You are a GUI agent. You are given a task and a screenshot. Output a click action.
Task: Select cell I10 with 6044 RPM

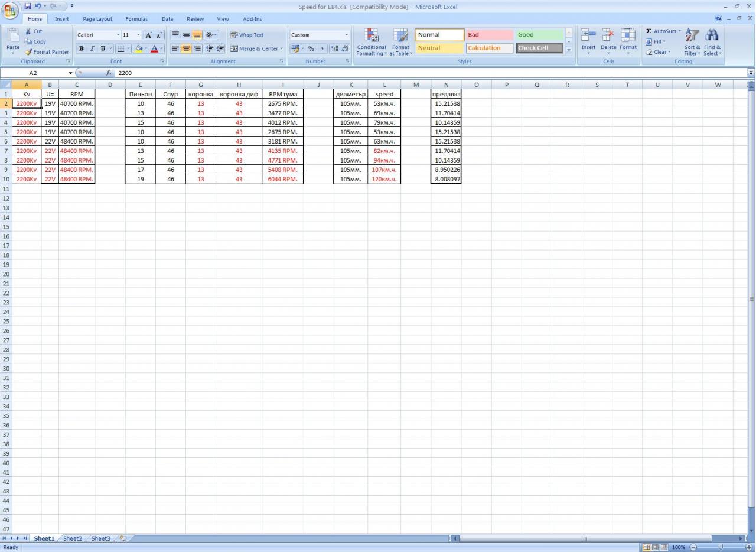[282, 179]
